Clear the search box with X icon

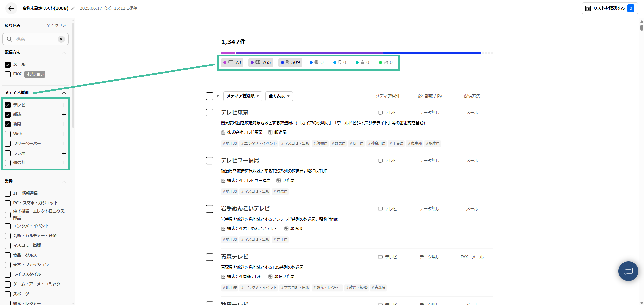coord(61,39)
